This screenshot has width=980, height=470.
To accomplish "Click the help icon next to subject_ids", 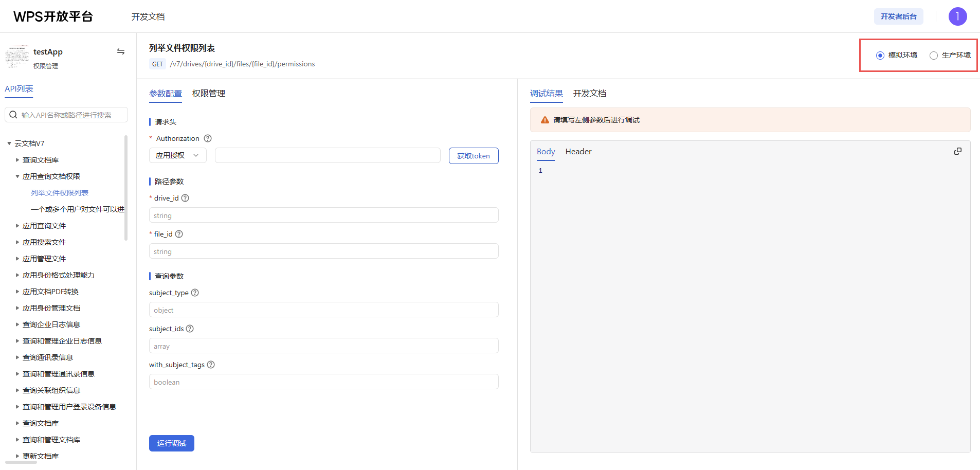I will coord(190,329).
